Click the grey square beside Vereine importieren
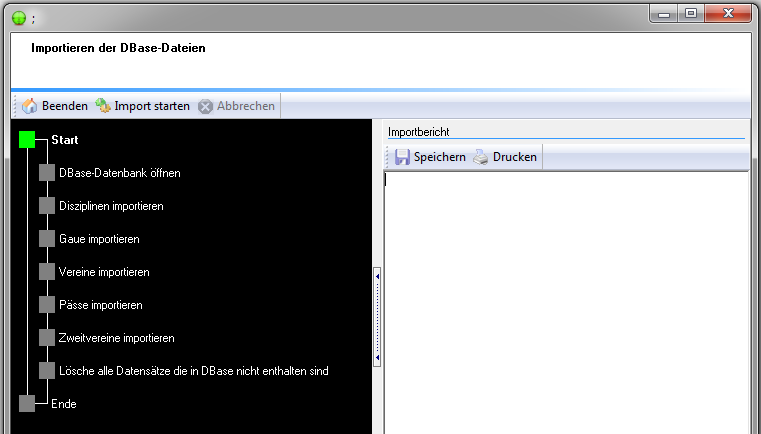 click(x=47, y=272)
